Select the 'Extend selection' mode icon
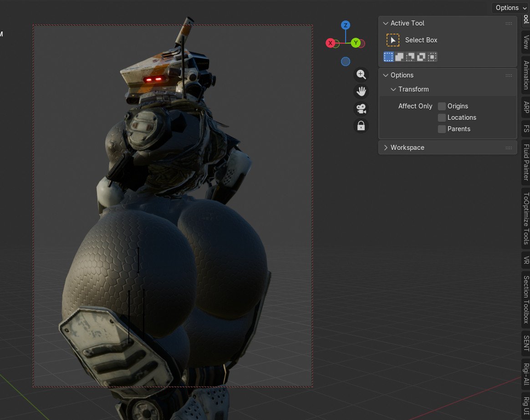530x420 pixels. (399, 57)
